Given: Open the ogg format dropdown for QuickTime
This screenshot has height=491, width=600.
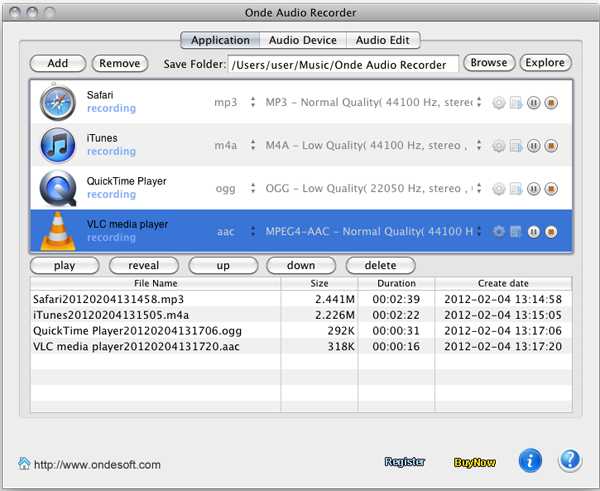Looking at the screenshot, I should [x=253, y=189].
